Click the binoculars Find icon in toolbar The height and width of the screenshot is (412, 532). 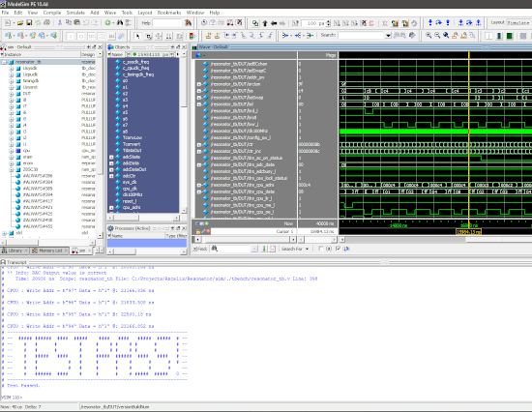(x=119, y=23)
